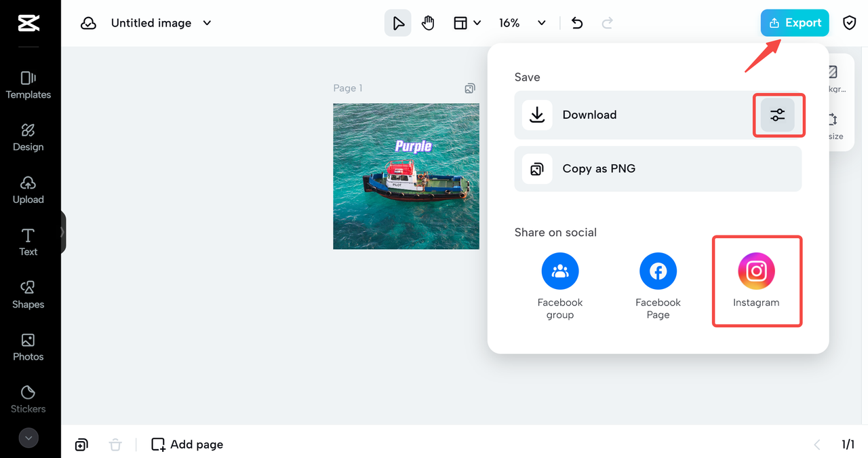
Task: Click the Export button
Action: (x=795, y=23)
